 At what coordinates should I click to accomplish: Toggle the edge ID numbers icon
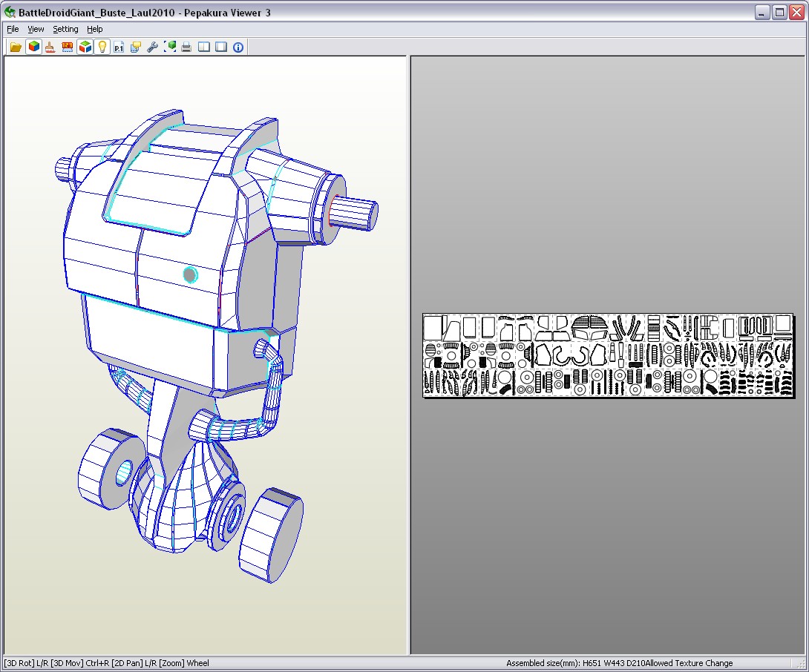click(67, 47)
